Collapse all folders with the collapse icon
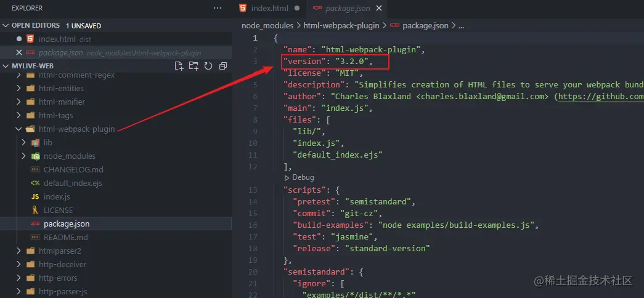The image size is (644, 298). [223, 66]
